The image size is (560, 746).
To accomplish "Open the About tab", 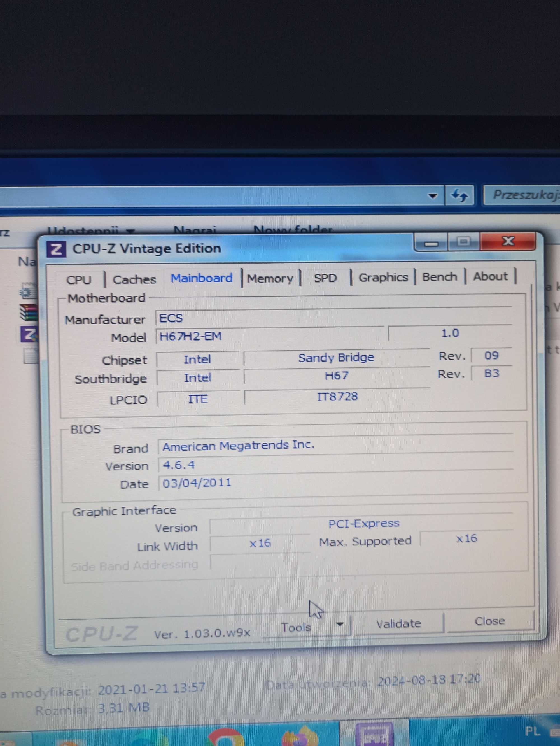I will 490,276.
